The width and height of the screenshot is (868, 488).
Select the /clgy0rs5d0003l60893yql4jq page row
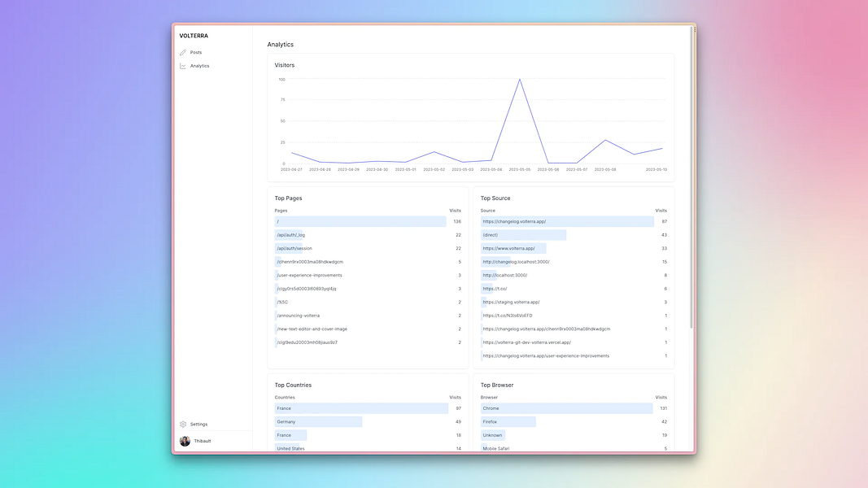coord(368,289)
